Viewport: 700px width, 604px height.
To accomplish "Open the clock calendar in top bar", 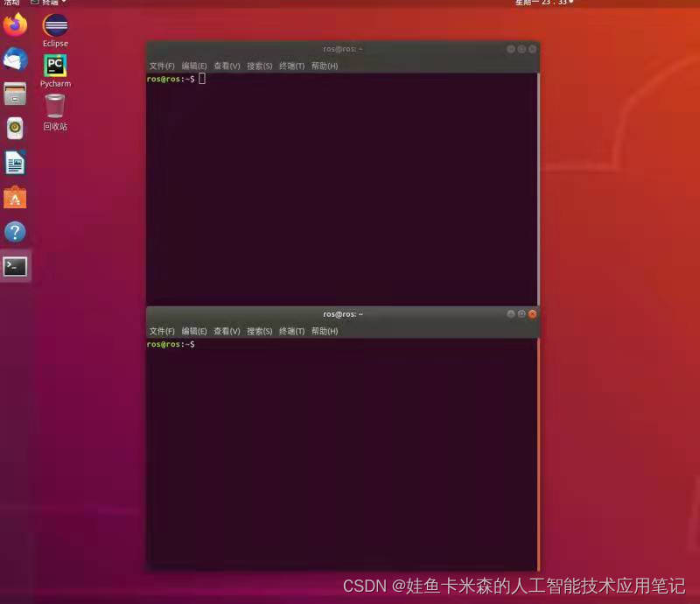I will 543,3.
